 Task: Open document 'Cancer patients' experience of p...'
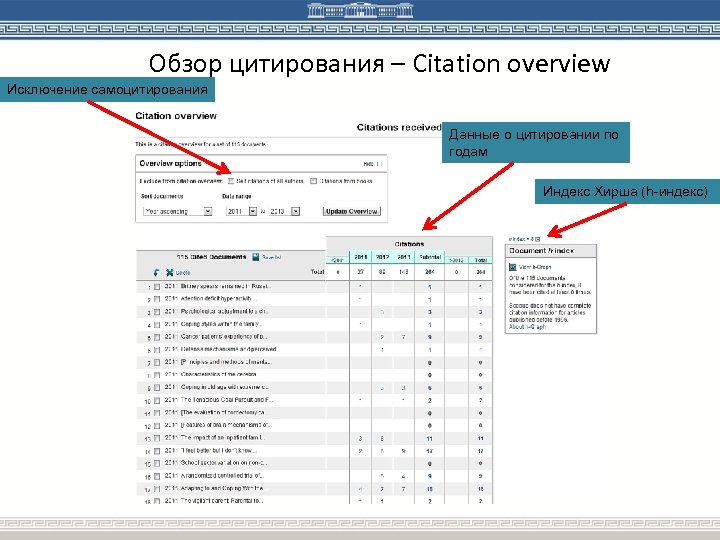click(224, 337)
